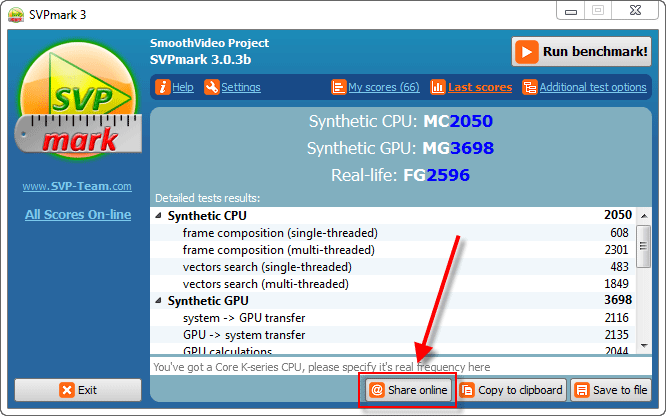Click the orange Run benchmark play icon
The height and width of the screenshot is (416, 666).
[528, 52]
